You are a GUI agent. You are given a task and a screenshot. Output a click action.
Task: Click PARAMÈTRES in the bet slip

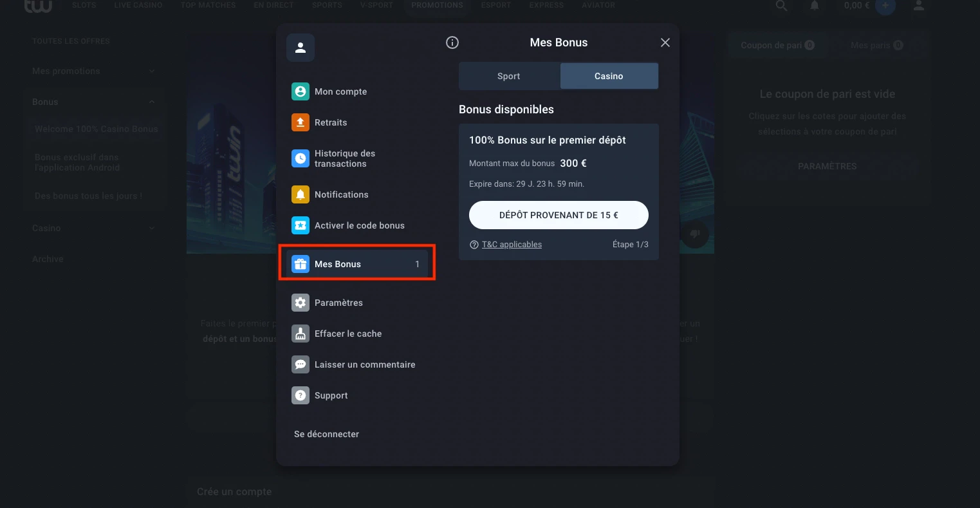[x=827, y=166]
